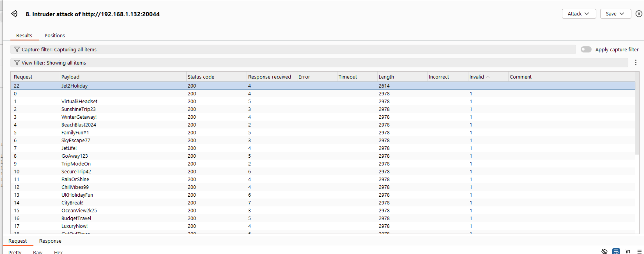644x254 pixels.
Task: Sort the table by Length column header
Action: coord(386,77)
